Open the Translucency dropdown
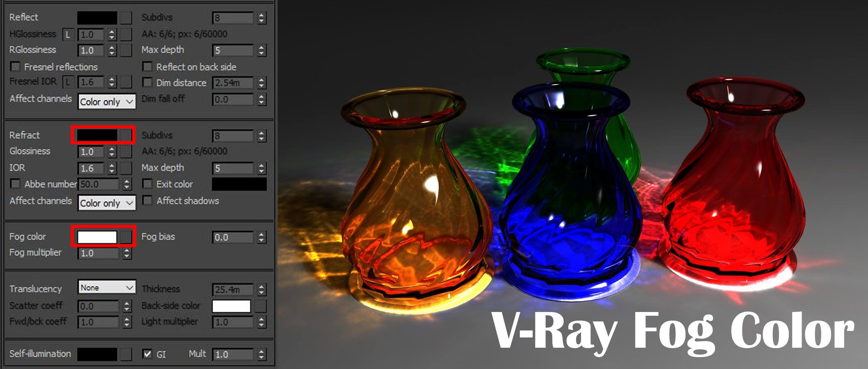Screen dimensions: 868x369 pyautogui.click(x=107, y=287)
